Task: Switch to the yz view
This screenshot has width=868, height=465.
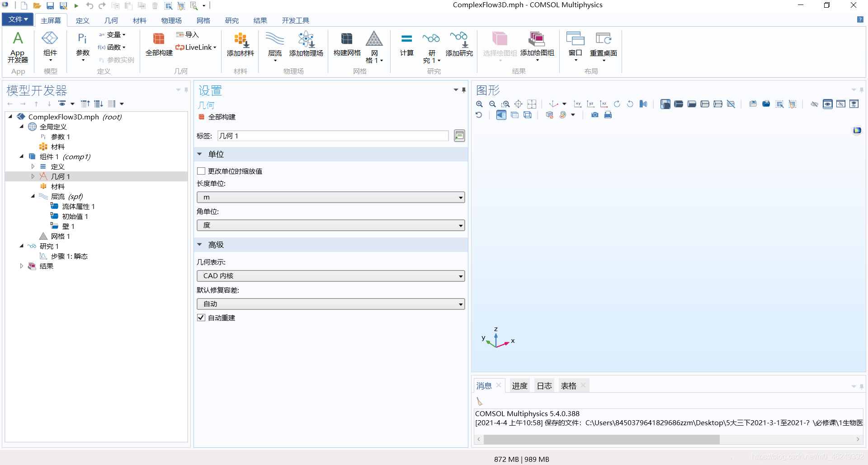Action: coord(591,104)
